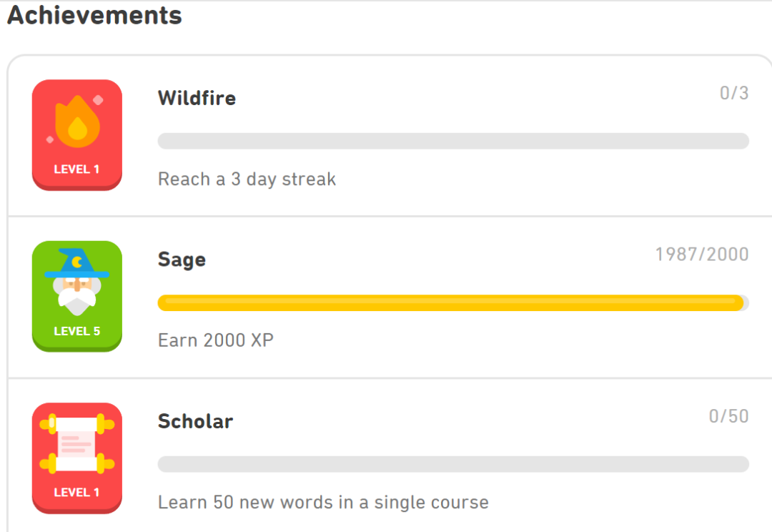Viewport: 772px width, 532px height.
Task: Click the Wildfire empty progress bar
Action: [452, 141]
